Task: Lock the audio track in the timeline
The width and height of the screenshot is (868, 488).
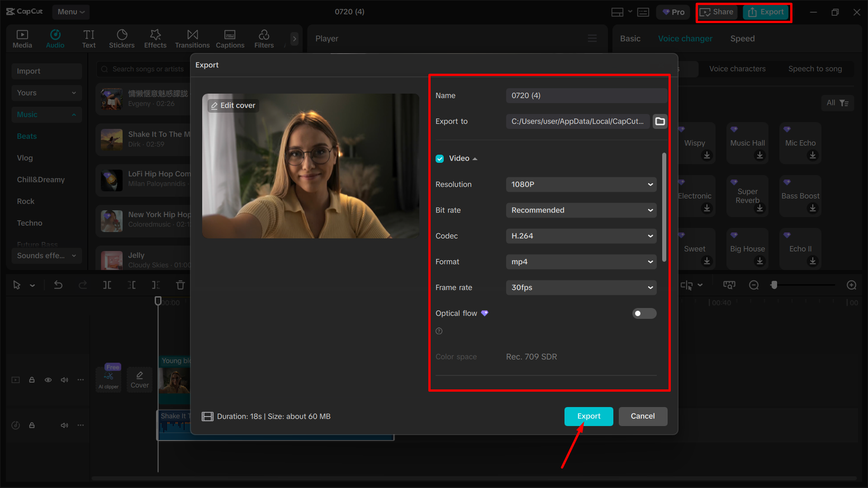Action: (x=32, y=425)
